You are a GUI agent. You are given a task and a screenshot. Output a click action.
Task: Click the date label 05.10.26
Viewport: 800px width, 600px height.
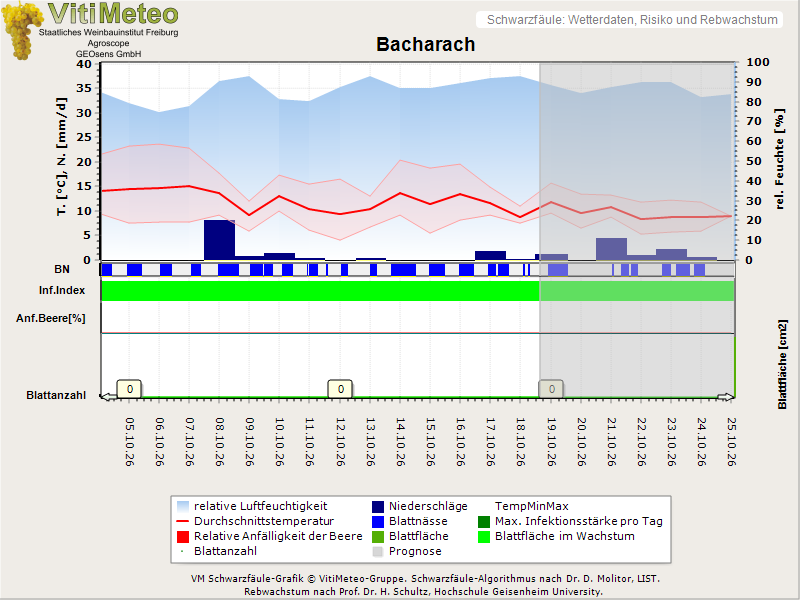click(130, 442)
